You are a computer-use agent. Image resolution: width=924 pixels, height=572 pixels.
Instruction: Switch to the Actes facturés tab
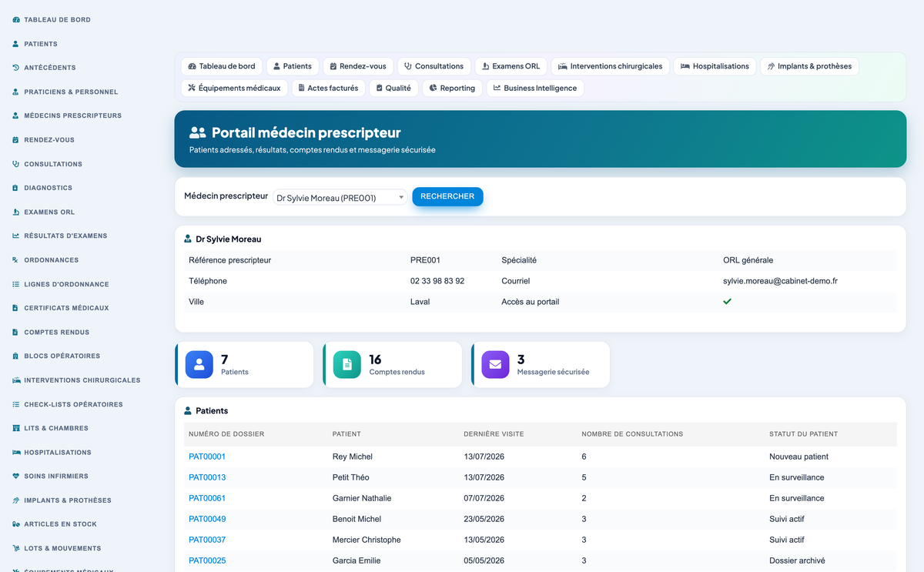click(329, 88)
